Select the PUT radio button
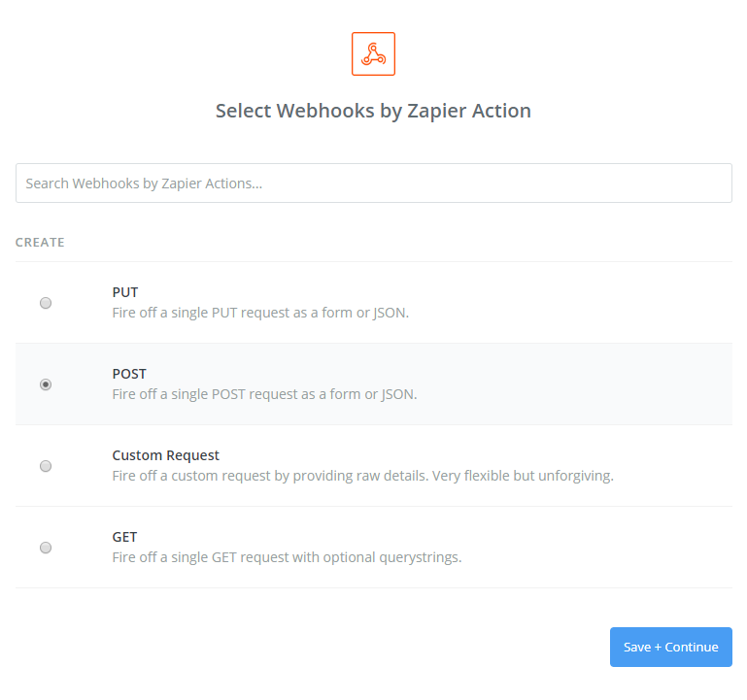The width and height of the screenshot is (747, 700). [46, 303]
